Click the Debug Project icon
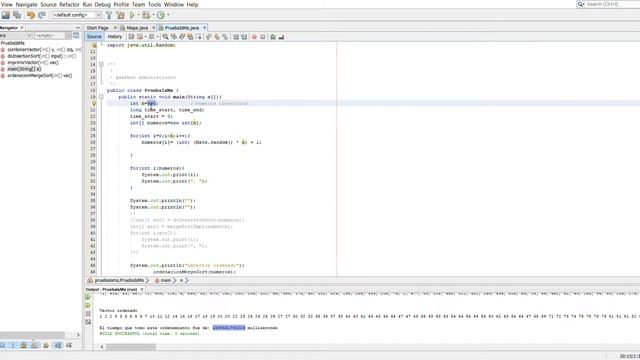This screenshot has height=360, width=640. tap(146, 15)
